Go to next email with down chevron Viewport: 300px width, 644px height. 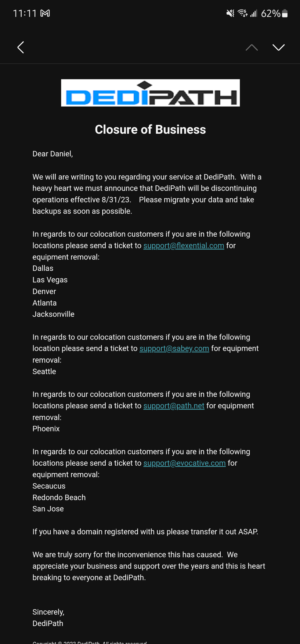[x=278, y=47]
